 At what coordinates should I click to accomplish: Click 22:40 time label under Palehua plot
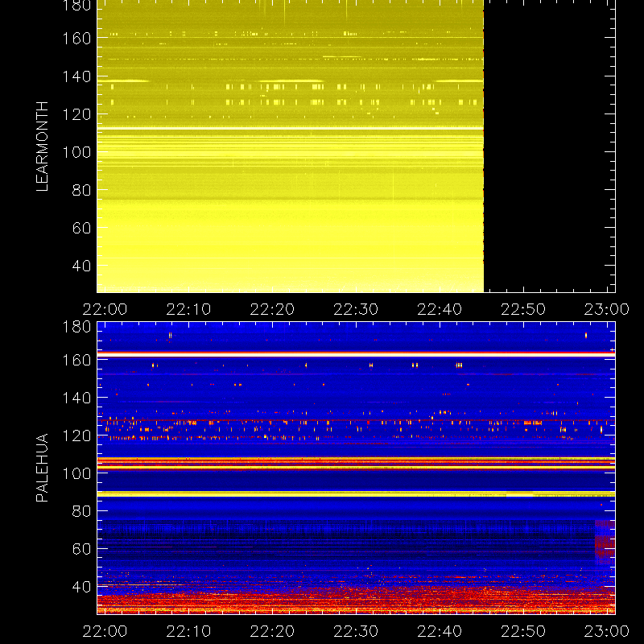pos(440,631)
